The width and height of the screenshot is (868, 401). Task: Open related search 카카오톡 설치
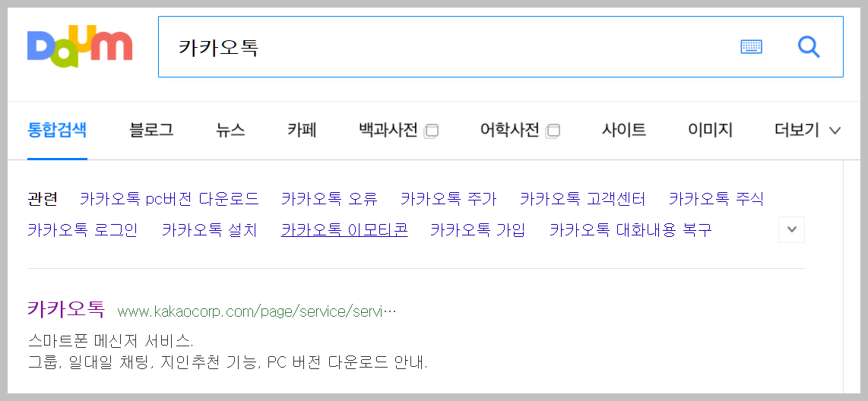(210, 229)
